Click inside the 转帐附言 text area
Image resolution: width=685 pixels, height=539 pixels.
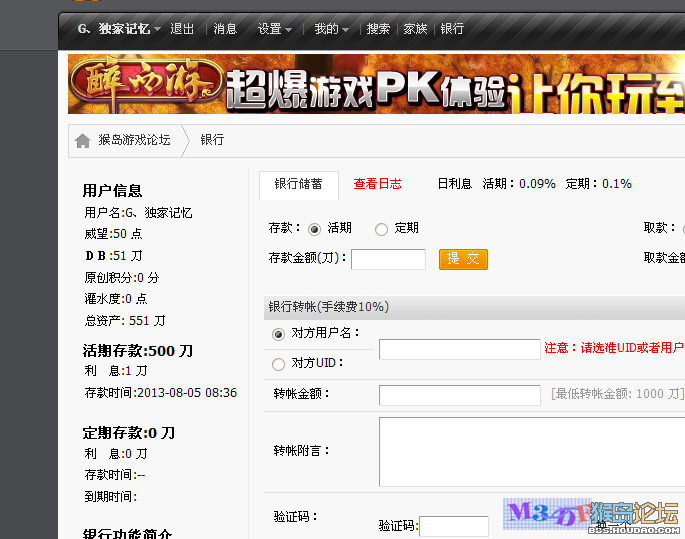[532, 452]
